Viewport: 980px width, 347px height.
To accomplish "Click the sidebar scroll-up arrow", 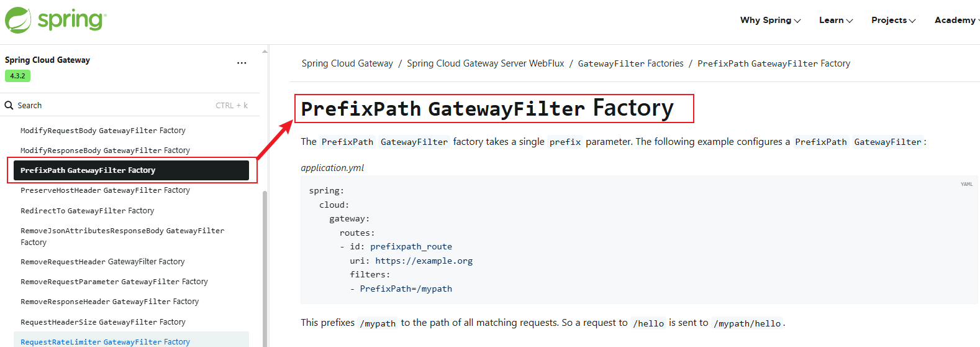I will point(265,51).
